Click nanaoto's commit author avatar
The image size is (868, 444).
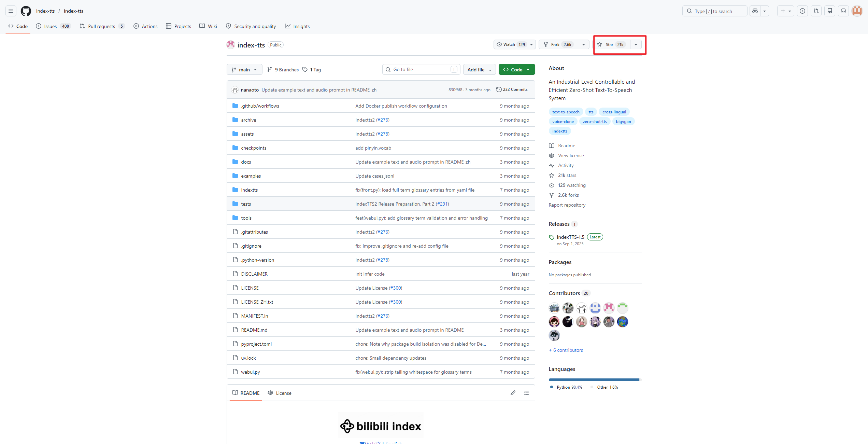point(235,90)
